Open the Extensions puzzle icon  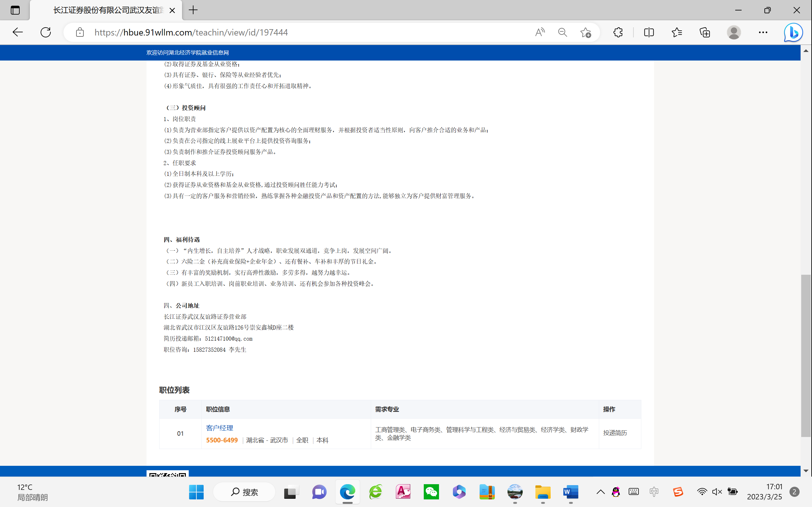coord(618,32)
